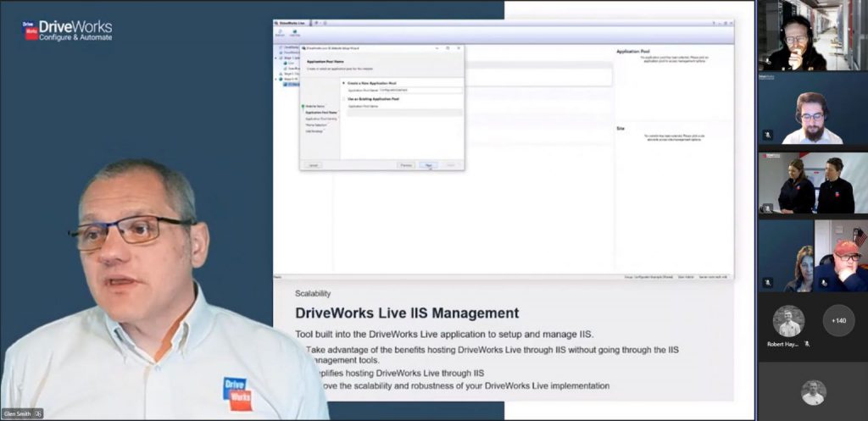Screen dimensions: 868x421
Task: Select the highlighted IIS tree item in the sidebar
Action: pos(292,84)
